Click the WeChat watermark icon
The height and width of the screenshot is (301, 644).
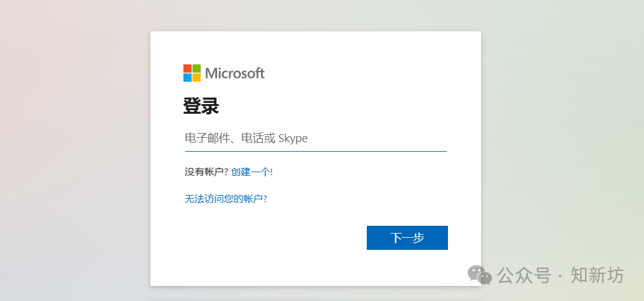click(x=480, y=275)
